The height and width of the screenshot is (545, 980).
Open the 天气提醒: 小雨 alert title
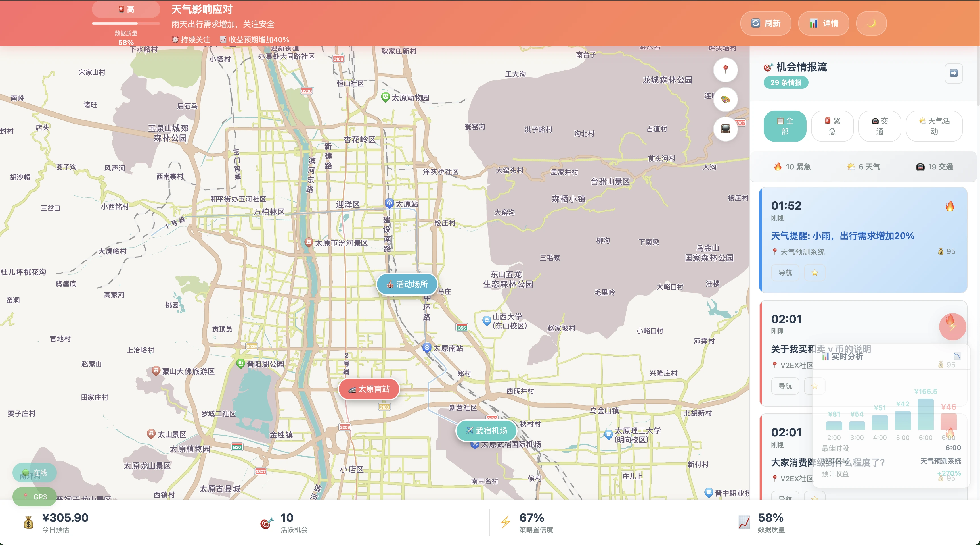[x=842, y=236]
